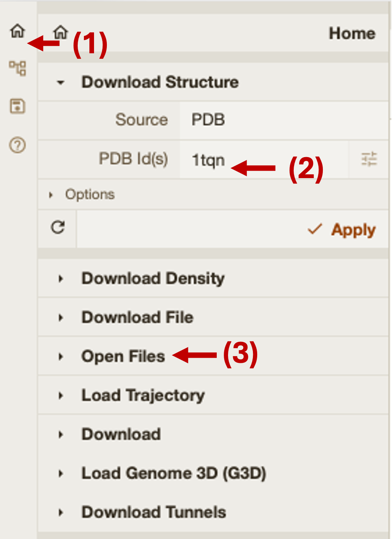The image size is (392, 539).
Task: Open the Source dropdown showing PDB
Action: click(x=284, y=120)
